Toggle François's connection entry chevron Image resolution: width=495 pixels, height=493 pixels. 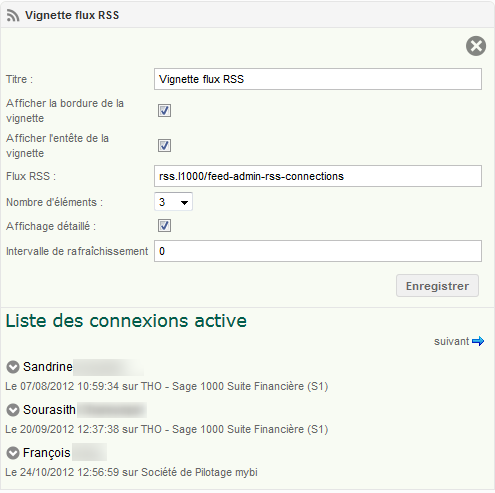pos(13,453)
